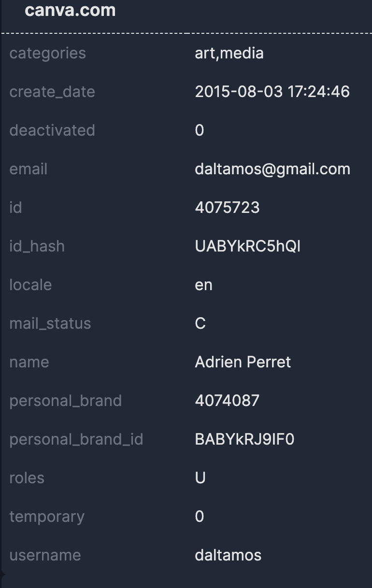The width and height of the screenshot is (372, 588).
Task: Click the id value 4075723
Action: click(227, 208)
